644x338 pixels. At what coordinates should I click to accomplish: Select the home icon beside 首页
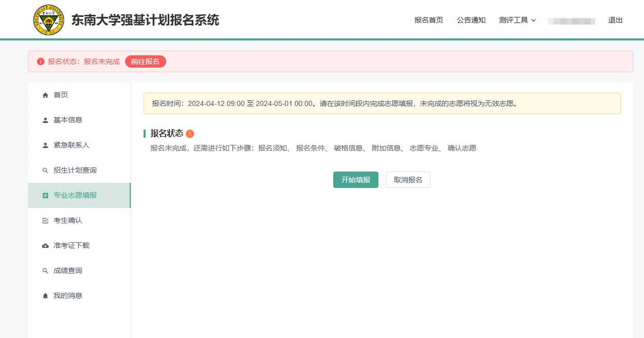click(x=45, y=94)
